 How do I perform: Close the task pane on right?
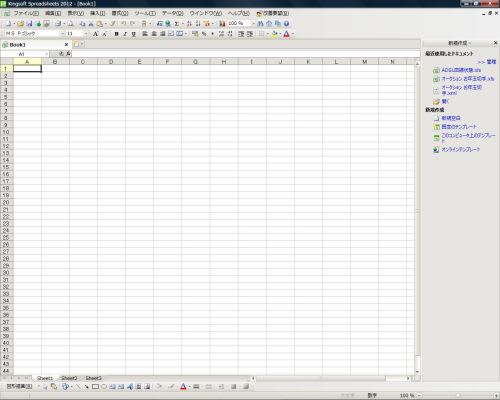(x=495, y=43)
